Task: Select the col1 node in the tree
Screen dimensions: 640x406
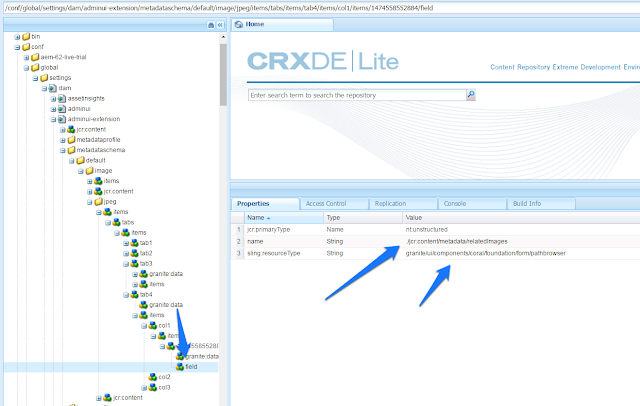Action: pos(164,326)
